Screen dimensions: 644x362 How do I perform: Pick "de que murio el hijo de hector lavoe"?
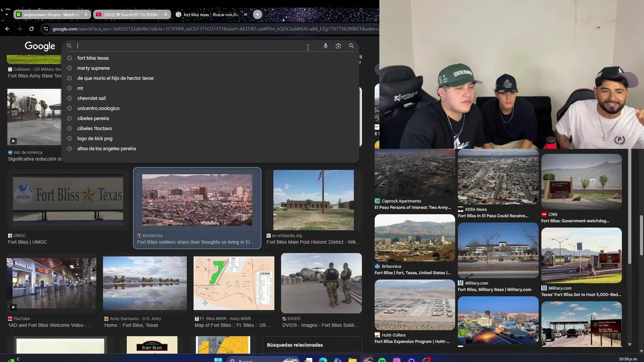(x=115, y=78)
